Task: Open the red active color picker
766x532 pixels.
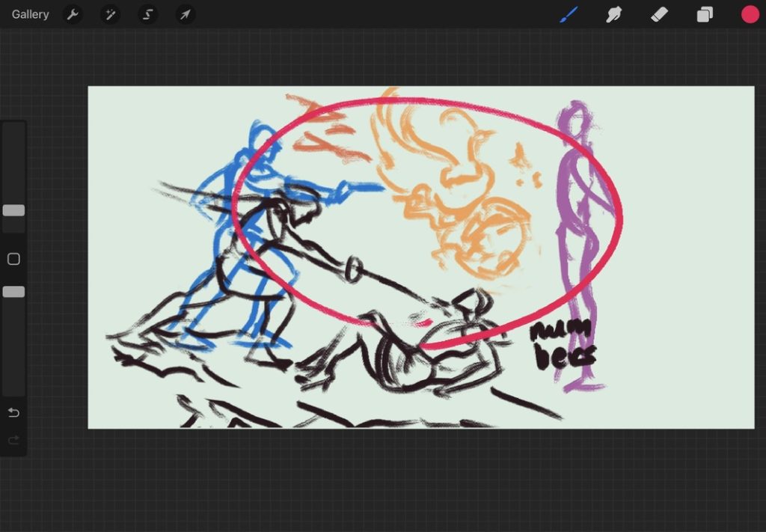Action: [750, 14]
